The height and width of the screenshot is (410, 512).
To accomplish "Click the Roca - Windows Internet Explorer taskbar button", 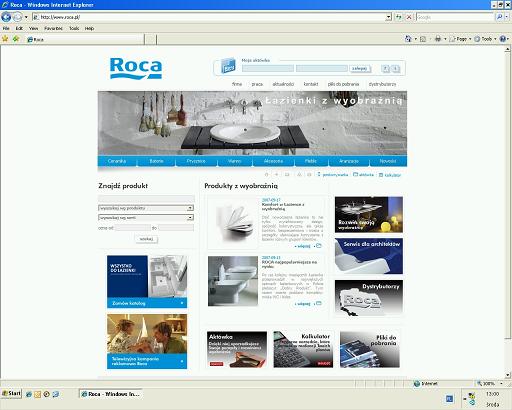I will [111, 394].
